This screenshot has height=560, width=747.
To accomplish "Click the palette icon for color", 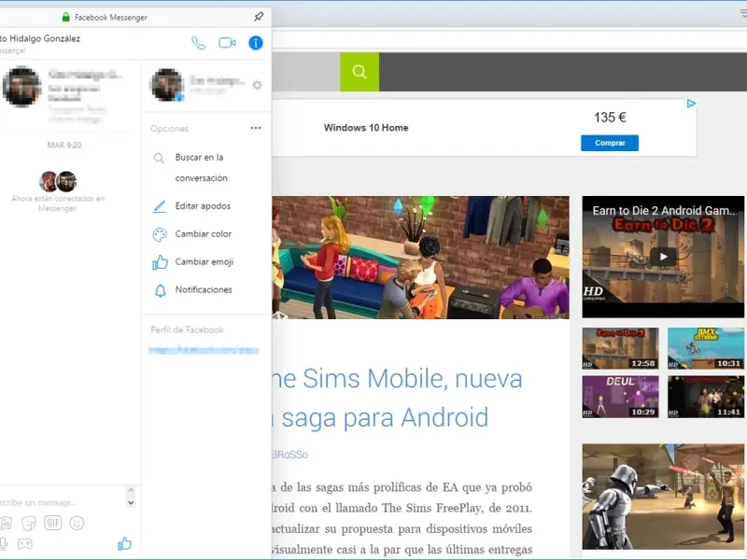I will [160, 234].
